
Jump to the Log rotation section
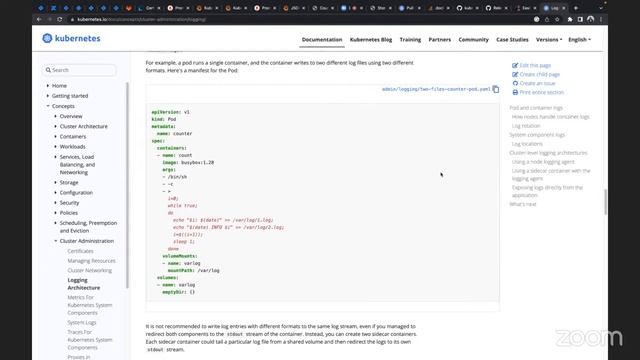(526, 126)
